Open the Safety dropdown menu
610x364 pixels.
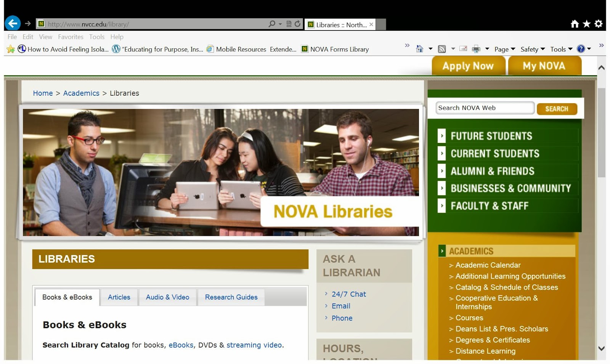(x=530, y=49)
